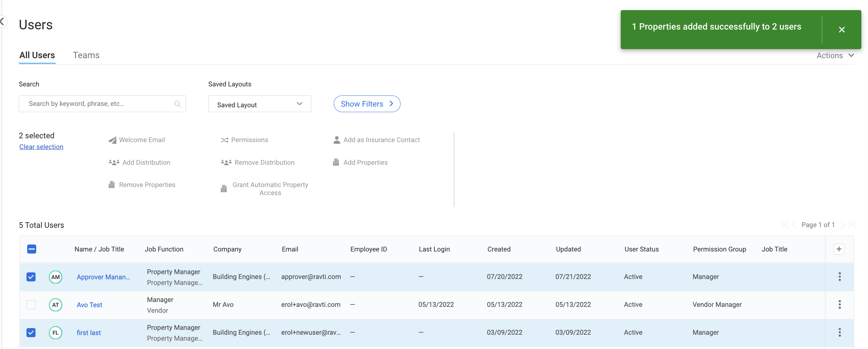Click the Add as Insurance Contact person icon

(x=336, y=140)
